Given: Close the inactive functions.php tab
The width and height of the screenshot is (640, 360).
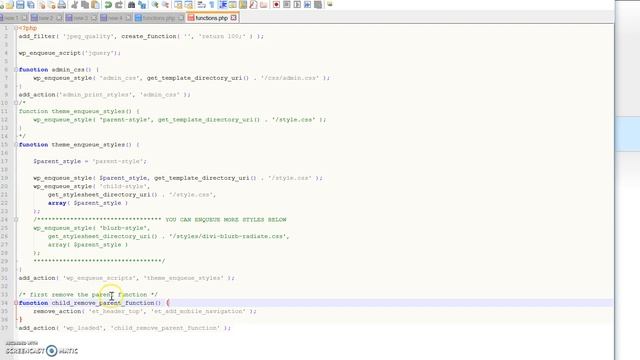Looking at the screenshot, I should click(180, 18).
